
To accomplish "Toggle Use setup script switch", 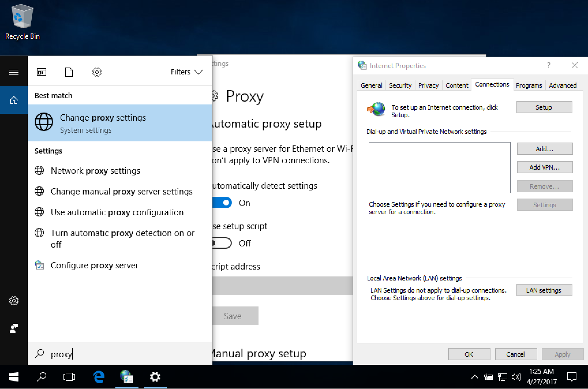I will pos(222,243).
